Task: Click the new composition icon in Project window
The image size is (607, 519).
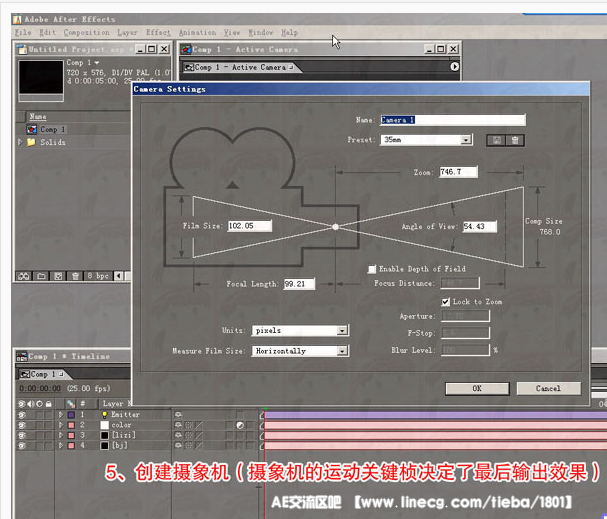Action: pos(58,276)
